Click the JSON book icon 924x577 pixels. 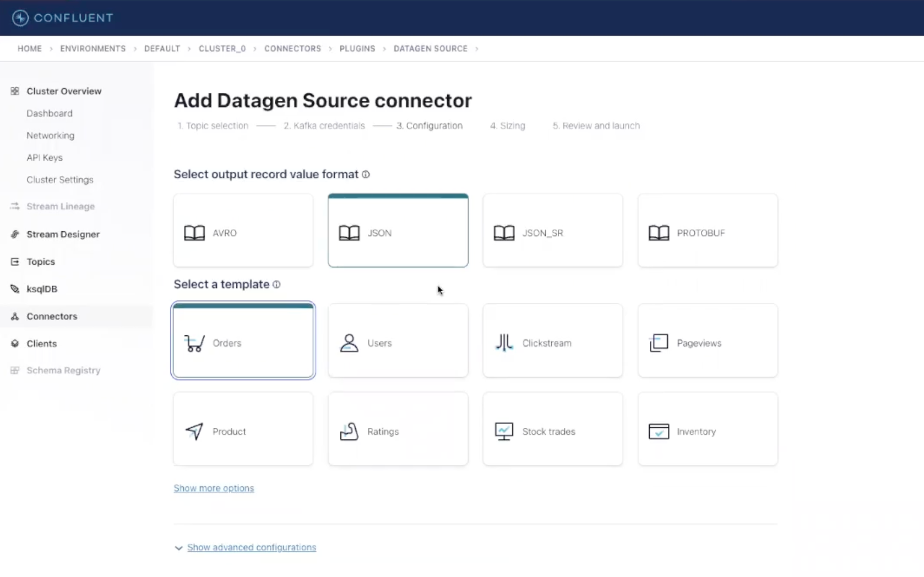(349, 233)
